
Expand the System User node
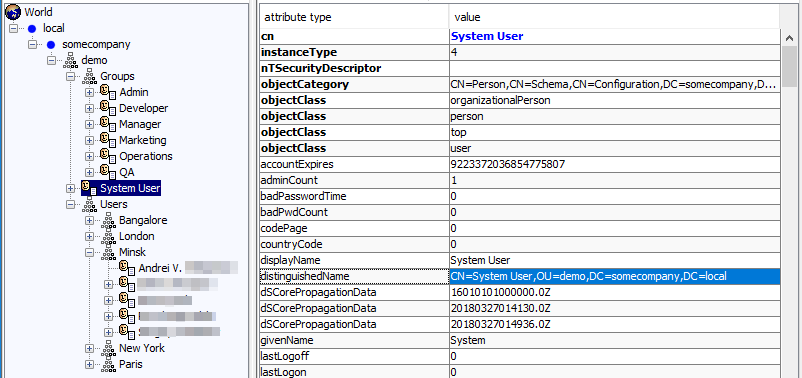click(70, 188)
